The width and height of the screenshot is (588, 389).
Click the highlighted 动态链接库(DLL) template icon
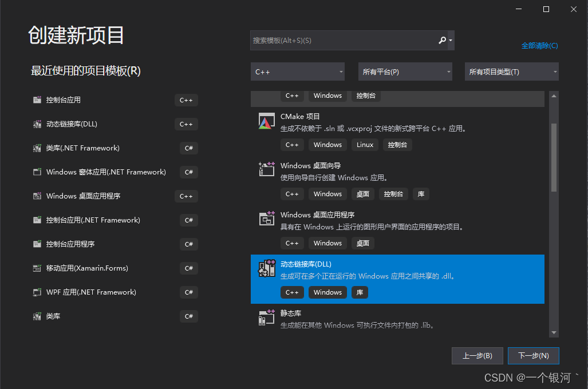pos(267,268)
